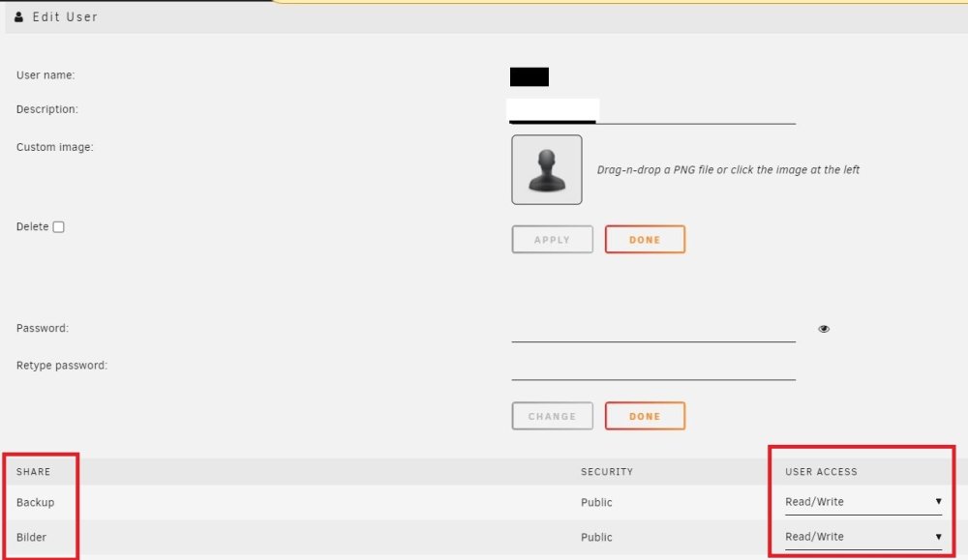Click the Apply button
Viewport: 968px width, 560px height.
click(552, 239)
